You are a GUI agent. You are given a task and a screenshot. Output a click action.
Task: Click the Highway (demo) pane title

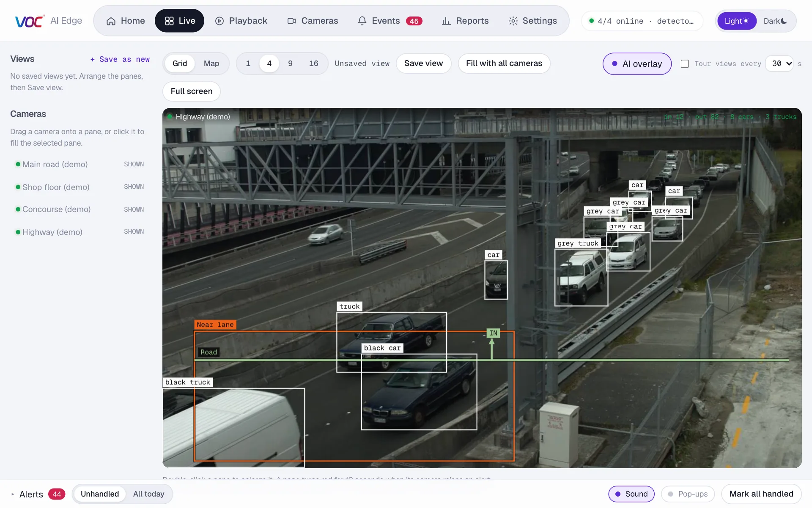tap(203, 117)
